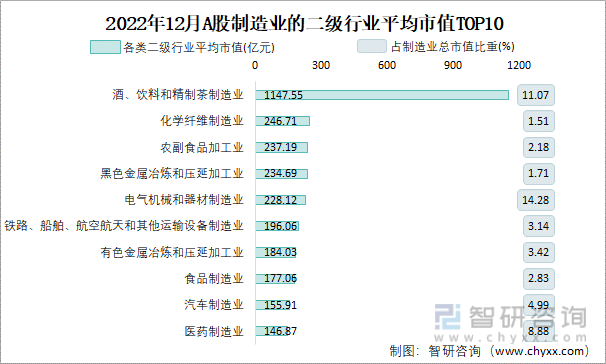Click the 177.06 bar value
606x364 pixels.
tap(281, 279)
